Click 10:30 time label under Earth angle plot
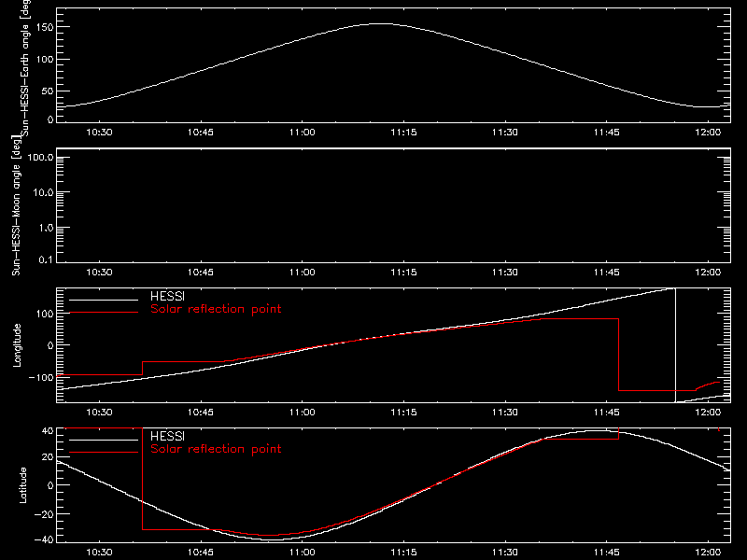747x560 pixels. pyautogui.click(x=99, y=133)
